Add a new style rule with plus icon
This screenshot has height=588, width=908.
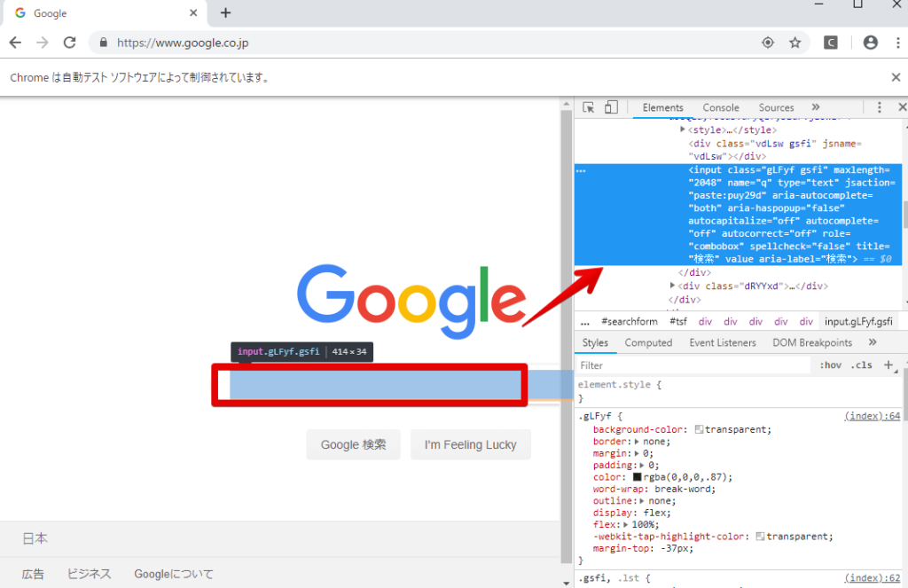coord(888,365)
